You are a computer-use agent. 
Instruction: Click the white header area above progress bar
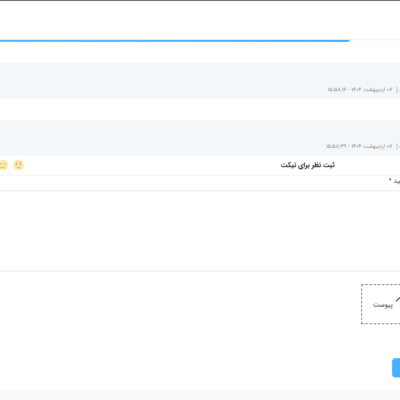click(200, 20)
